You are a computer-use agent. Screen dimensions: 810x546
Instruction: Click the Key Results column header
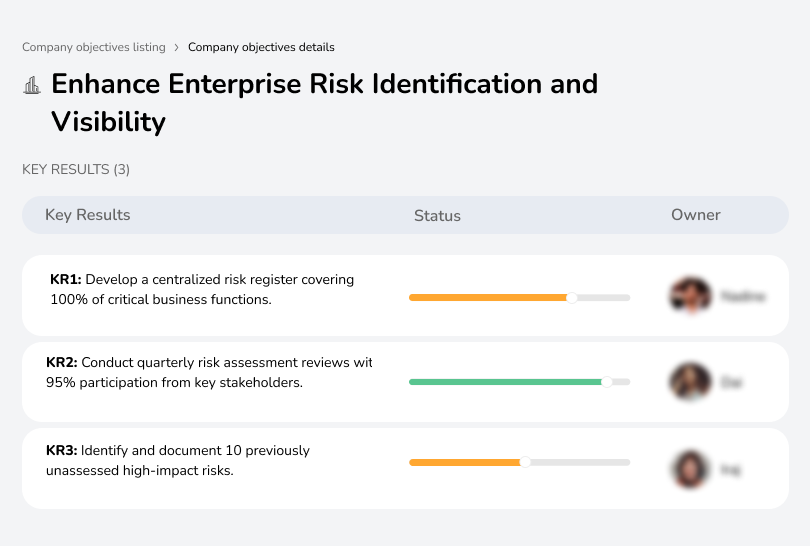pyautogui.click(x=88, y=215)
